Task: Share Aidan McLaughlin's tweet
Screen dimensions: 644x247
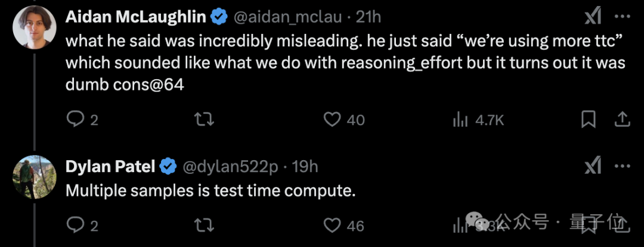Action: [622, 119]
